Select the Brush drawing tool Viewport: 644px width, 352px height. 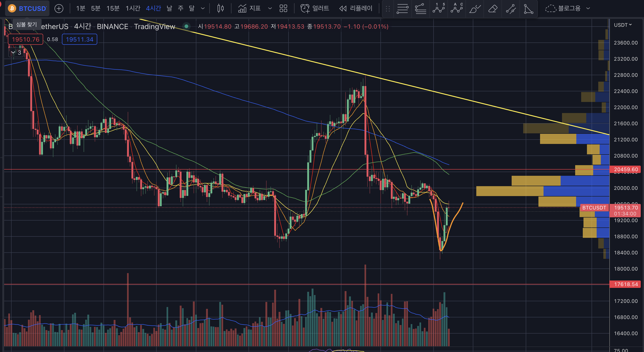(x=474, y=9)
